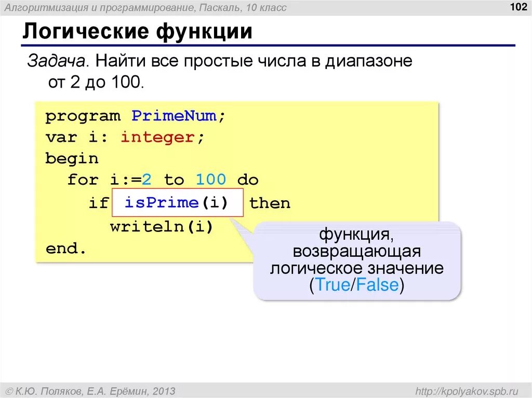
Task: Click the 'for i:=2 to 100 do' line
Action: click(x=163, y=180)
